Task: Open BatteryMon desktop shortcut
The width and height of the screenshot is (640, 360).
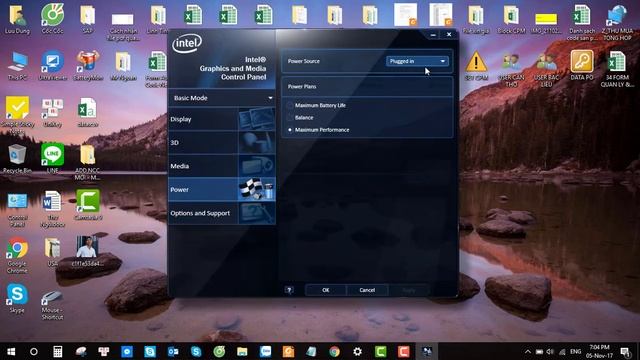Action: 87,65
